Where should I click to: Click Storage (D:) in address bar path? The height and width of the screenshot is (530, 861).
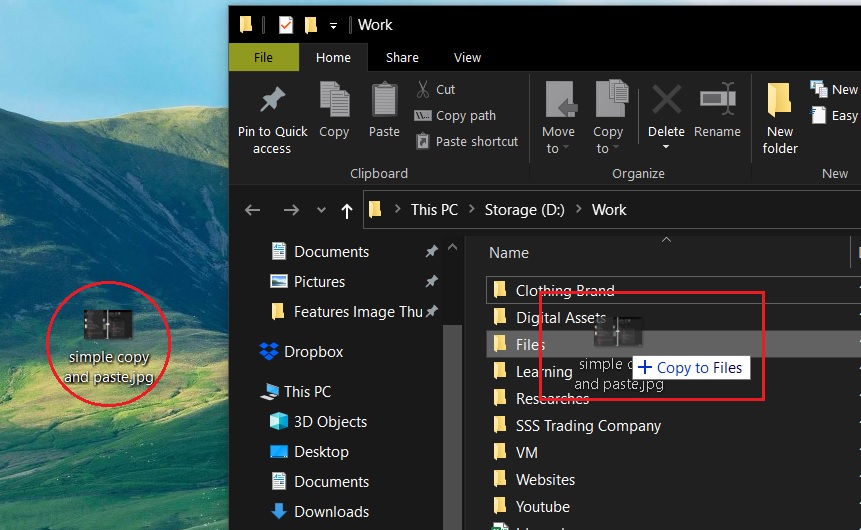(x=524, y=210)
